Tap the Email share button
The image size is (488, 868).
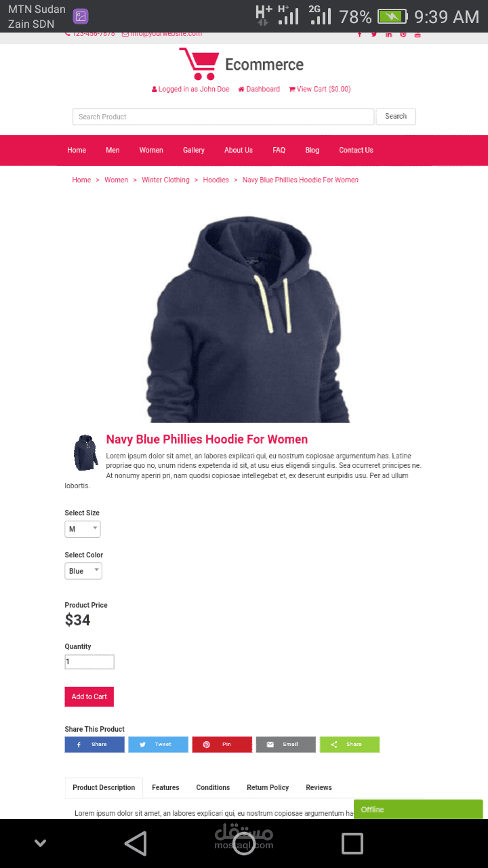285,745
